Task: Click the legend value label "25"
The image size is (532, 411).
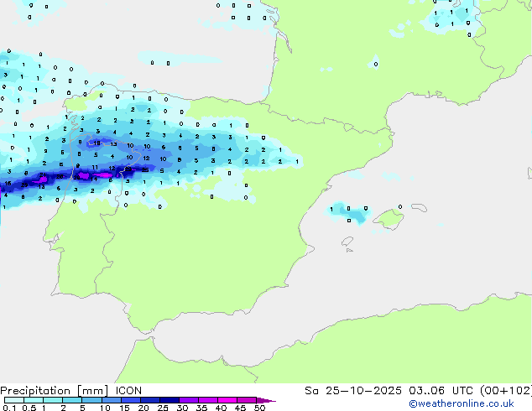Action: 163,408
